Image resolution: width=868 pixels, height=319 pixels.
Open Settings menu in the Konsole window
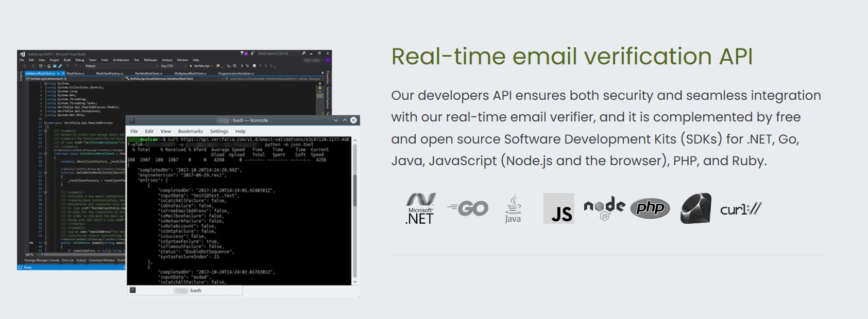pos(219,131)
